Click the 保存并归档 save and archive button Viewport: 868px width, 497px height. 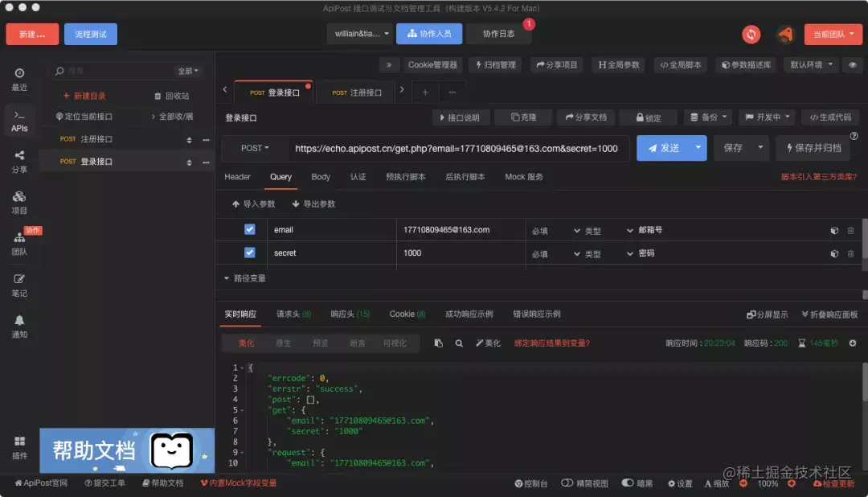(813, 148)
